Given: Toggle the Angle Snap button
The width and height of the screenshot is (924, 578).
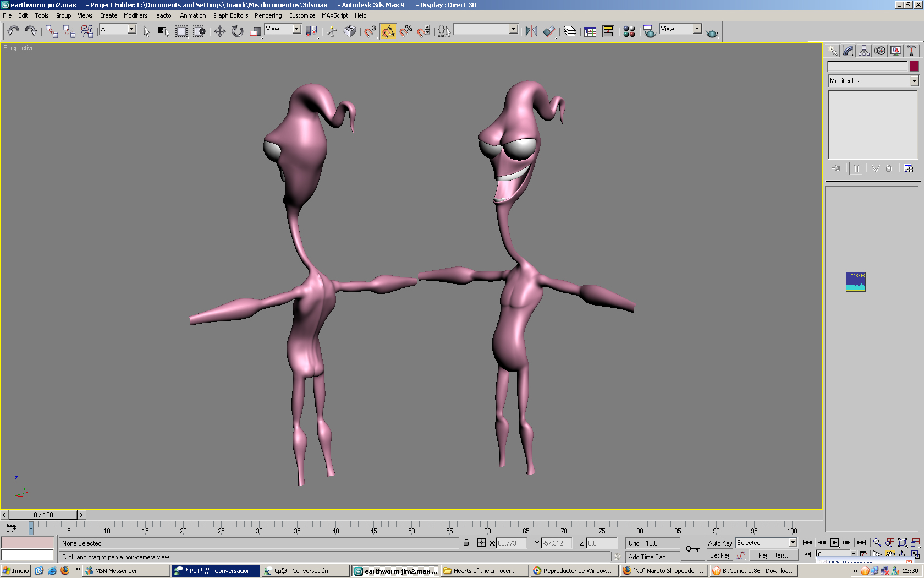Looking at the screenshot, I should point(388,31).
